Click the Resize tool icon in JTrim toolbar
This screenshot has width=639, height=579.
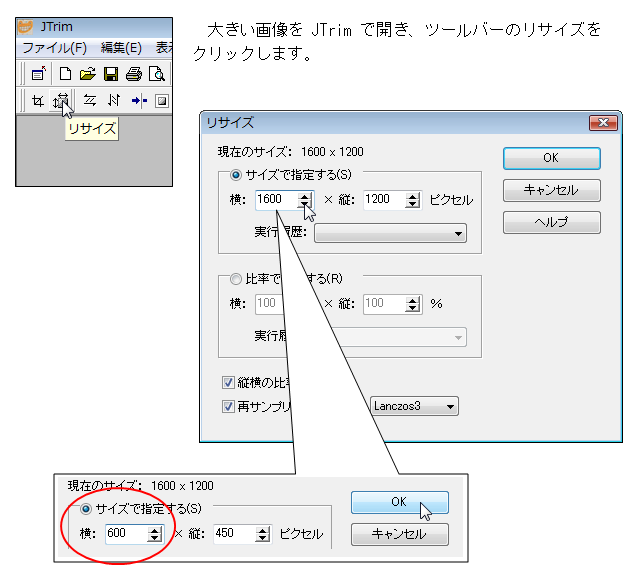tap(61, 100)
